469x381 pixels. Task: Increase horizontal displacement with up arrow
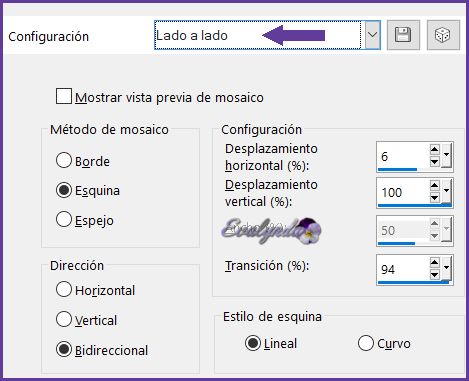434,149
